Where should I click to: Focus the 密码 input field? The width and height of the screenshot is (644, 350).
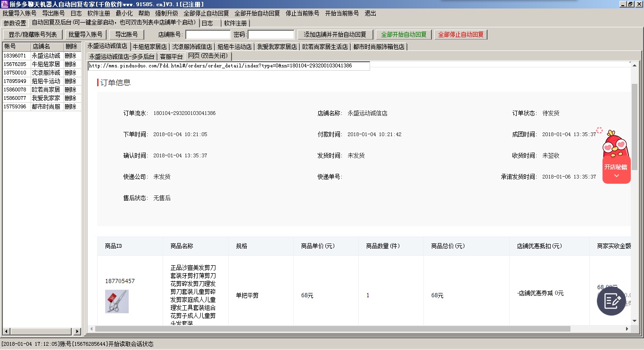271,35
